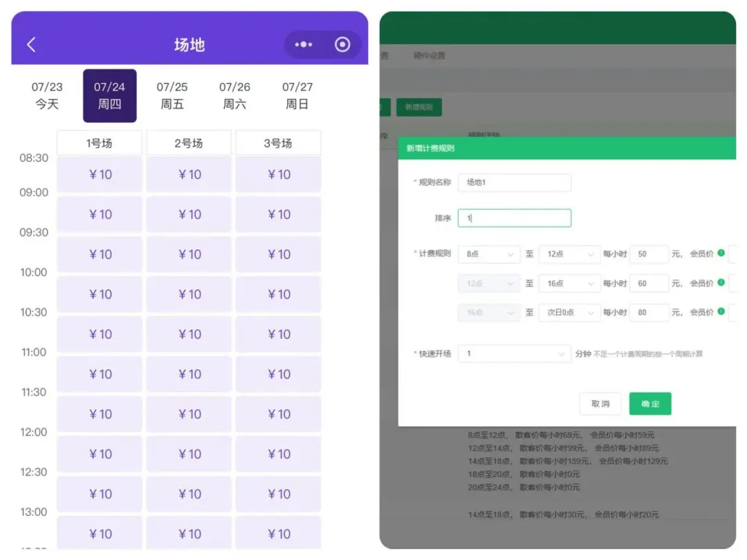This screenshot has width=747, height=560.
Task: Click the circular capsule icon in the header
Action: (x=342, y=44)
